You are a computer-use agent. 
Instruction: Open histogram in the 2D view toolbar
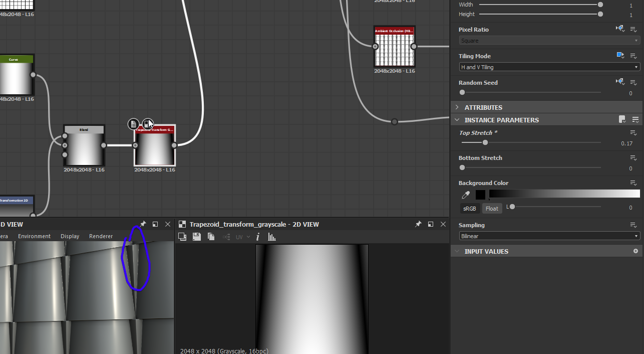[271, 237]
